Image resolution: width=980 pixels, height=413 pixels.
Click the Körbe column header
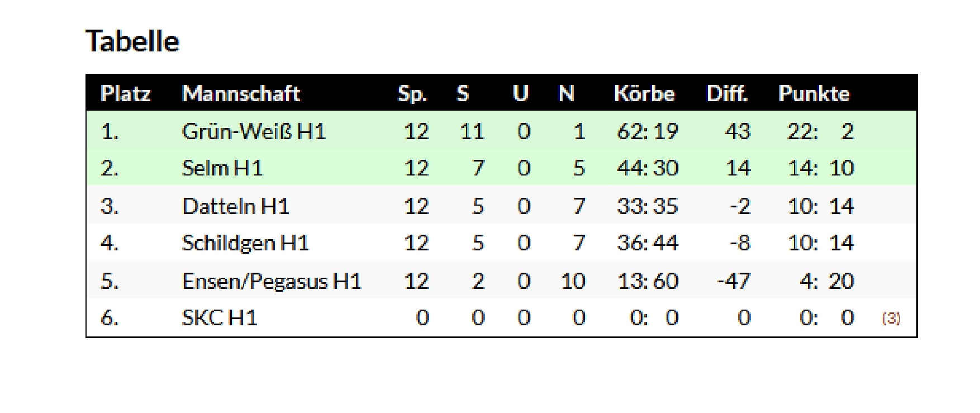point(644,93)
